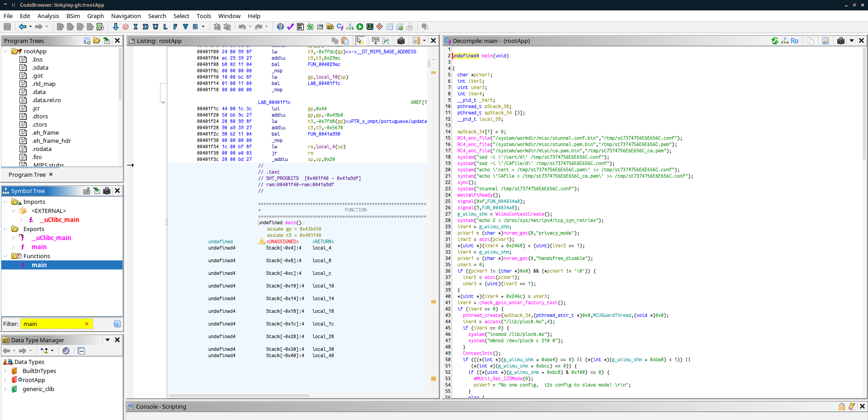The width and height of the screenshot is (868, 420).
Task: Click the Undo toolbar arrow
Action: pyautogui.click(x=242, y=27)
